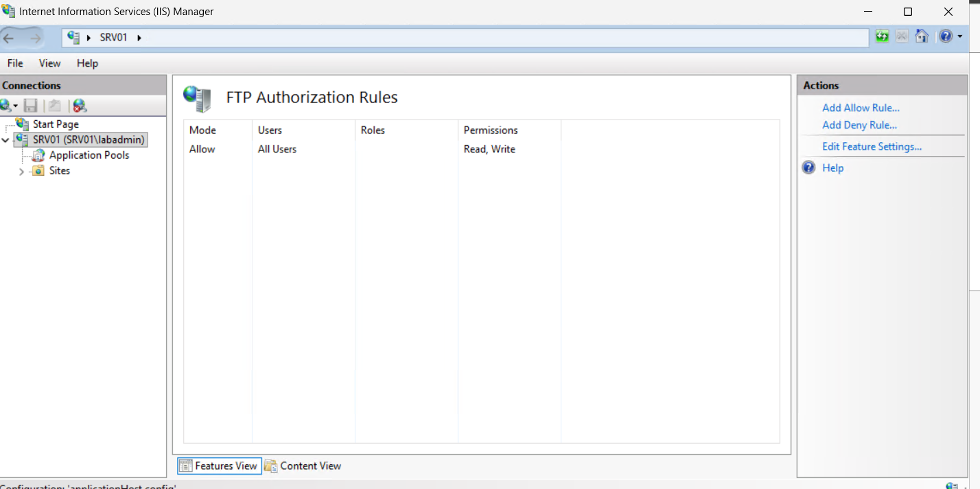The image size is (980, 489).
Task: Click the Save floppy disk icon
Action: click(x=30, y=106)
